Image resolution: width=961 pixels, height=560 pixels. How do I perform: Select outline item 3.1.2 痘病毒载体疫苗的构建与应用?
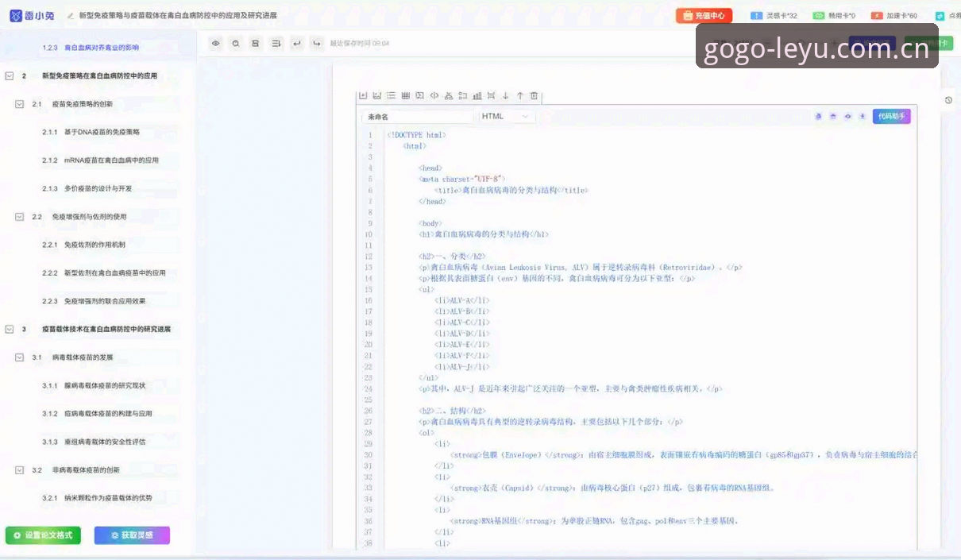coord(97,413)
